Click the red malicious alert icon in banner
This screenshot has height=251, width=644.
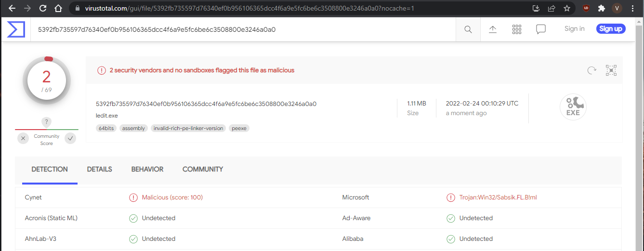click(102, 70)
